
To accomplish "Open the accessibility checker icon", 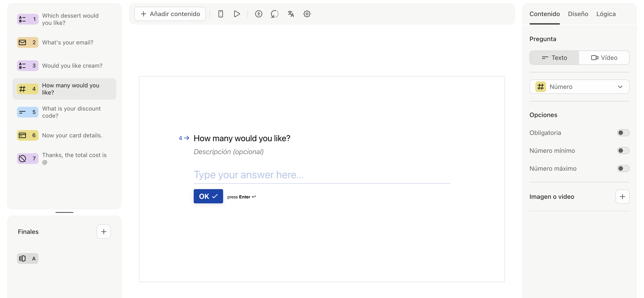I will [x=258, y=14].
